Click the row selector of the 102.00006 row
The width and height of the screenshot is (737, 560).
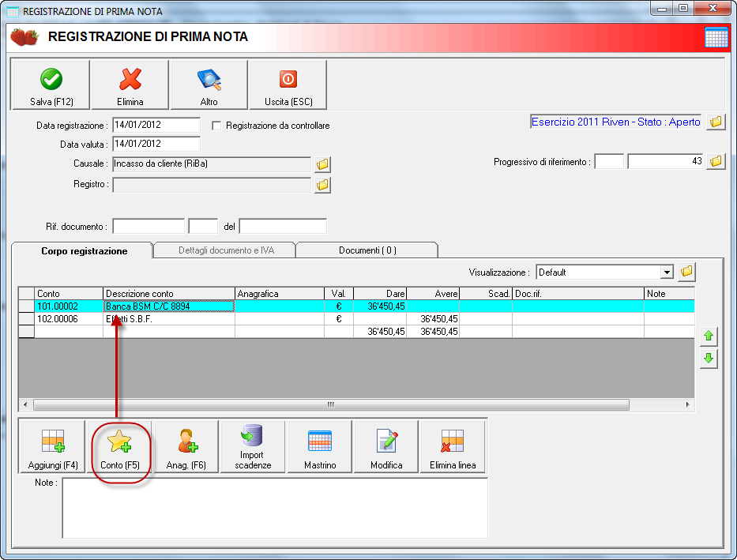[x=26, y=319]
